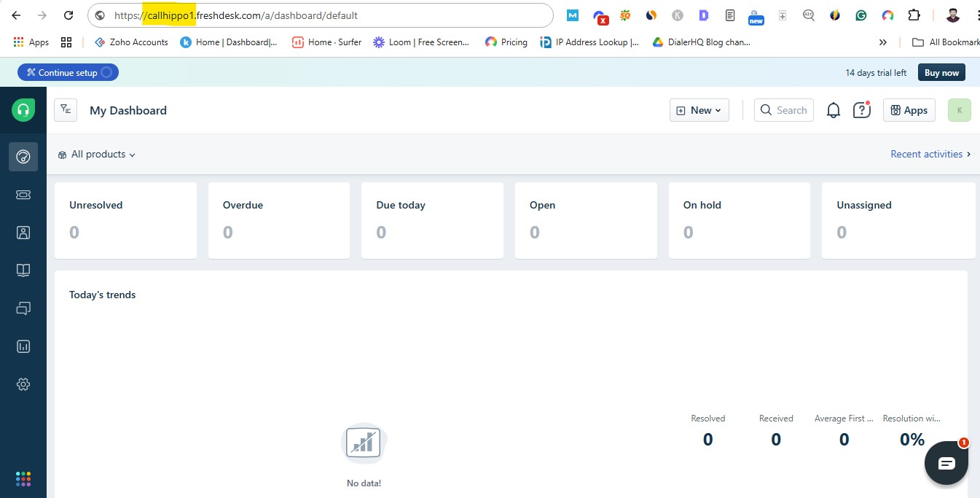Open Solutions via the book icon
The image size is (980, 498).
tap(23, 271)
